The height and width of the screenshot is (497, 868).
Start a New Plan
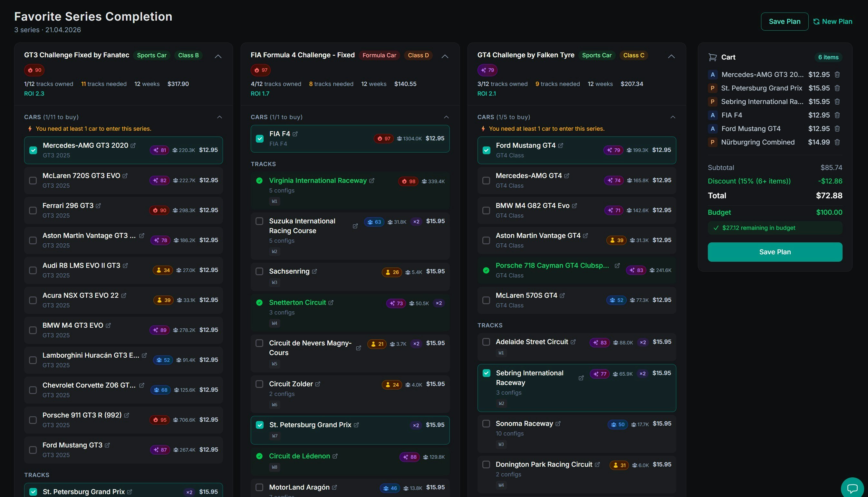[833, 22]
